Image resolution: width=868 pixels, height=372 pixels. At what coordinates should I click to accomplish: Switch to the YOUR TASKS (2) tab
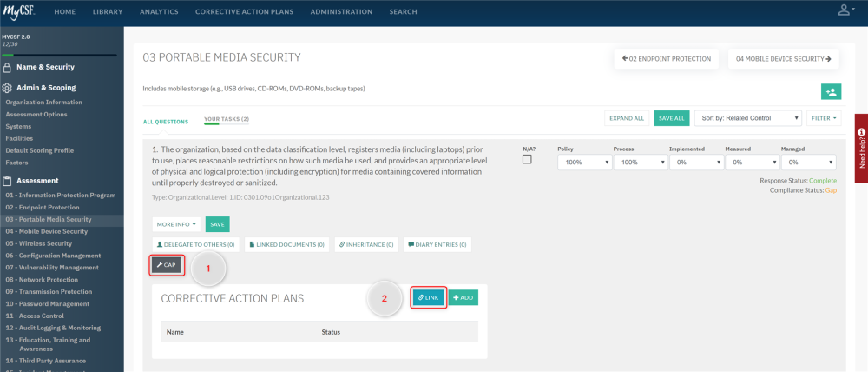[x=227, y=119]
